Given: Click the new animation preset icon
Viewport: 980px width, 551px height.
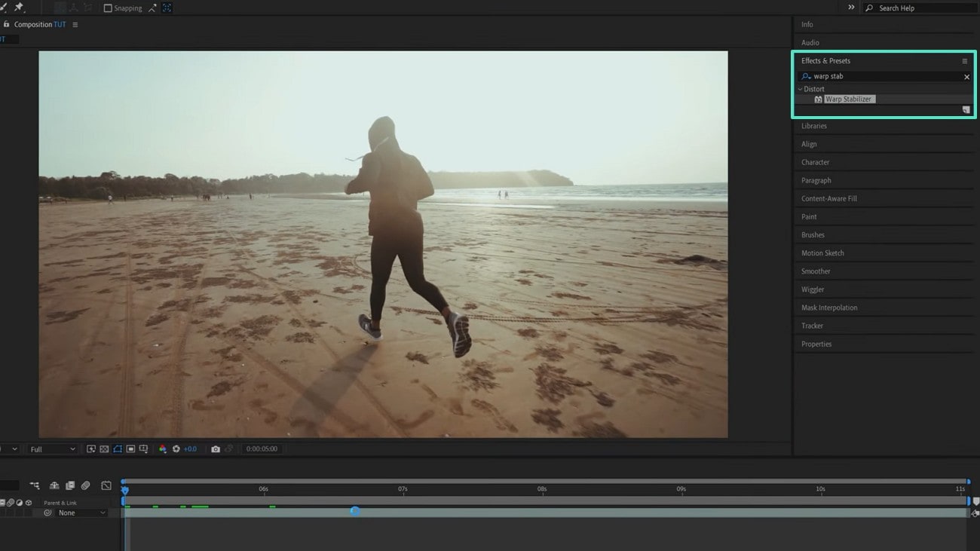Looking at the screenshot, I should pos(966,109).
